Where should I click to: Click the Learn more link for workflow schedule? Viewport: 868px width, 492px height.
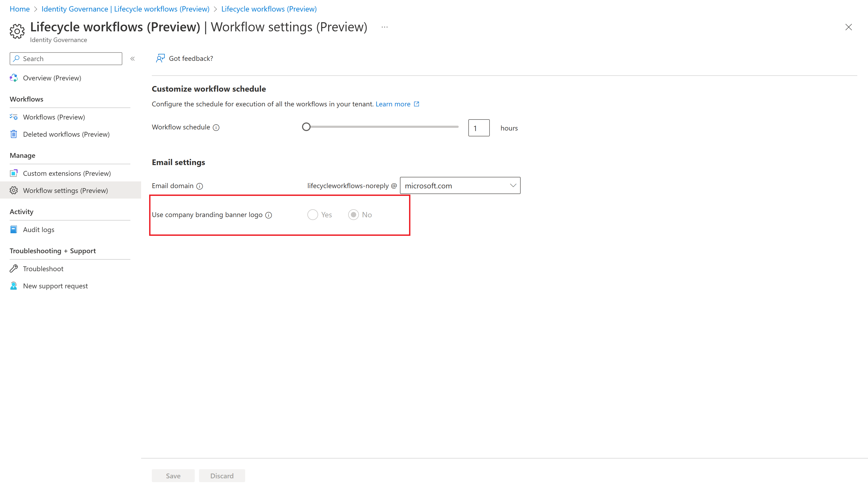[x=393, y=104]
